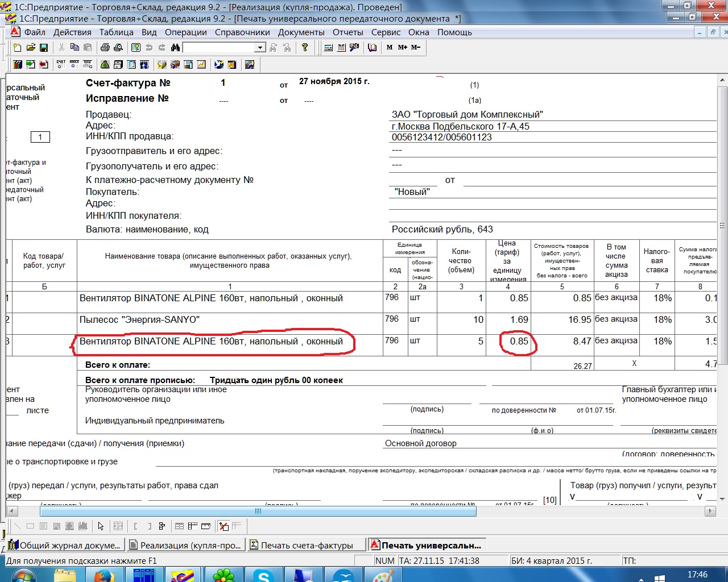Open the Справочники menu

click(x=242, y=32)
